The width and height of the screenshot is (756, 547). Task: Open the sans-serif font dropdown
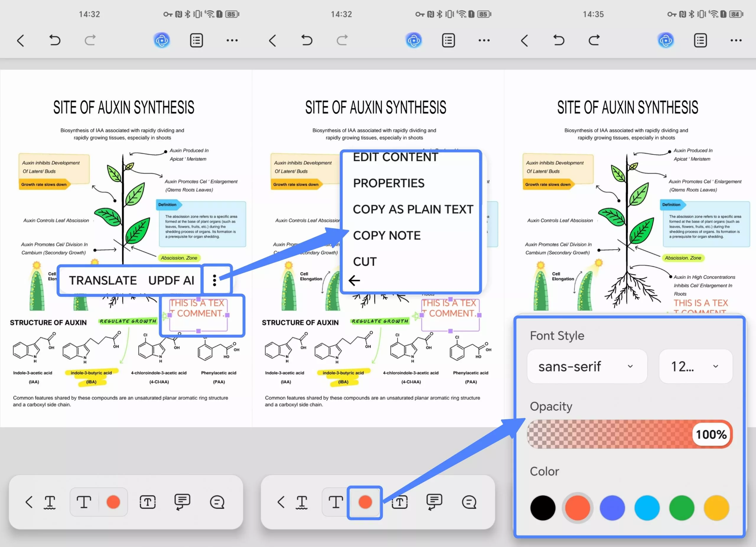[587, 366]
